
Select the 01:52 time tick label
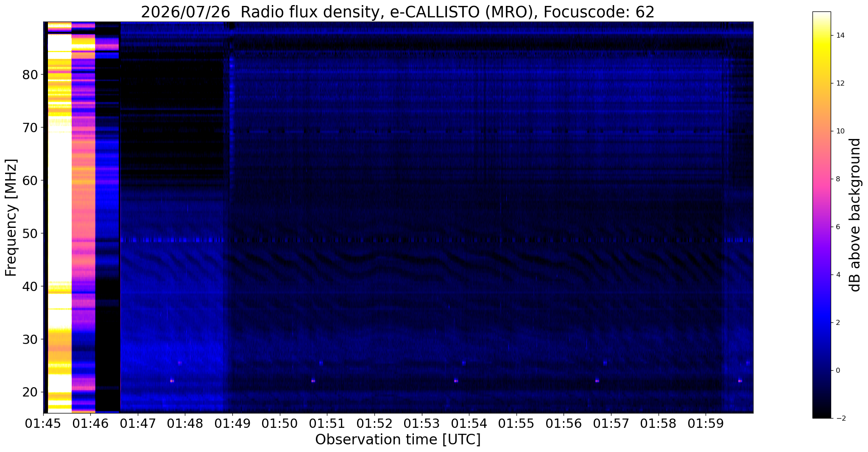tap(374, 424)
